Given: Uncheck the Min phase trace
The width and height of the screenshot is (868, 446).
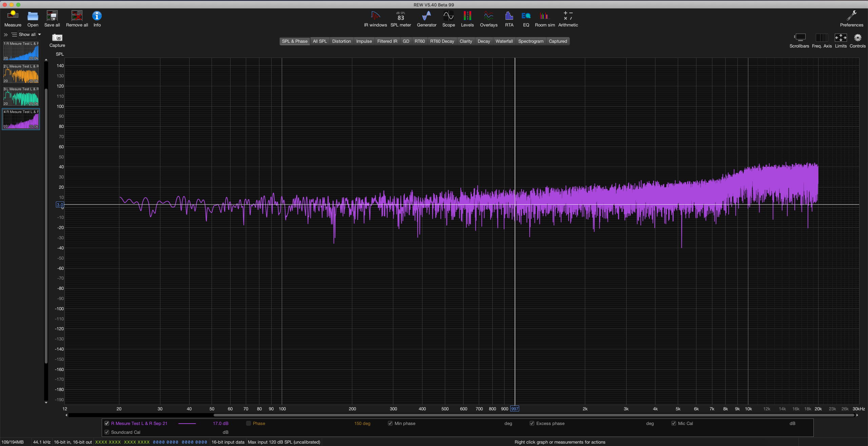Looking at the screenshot, I should (390, 423).
